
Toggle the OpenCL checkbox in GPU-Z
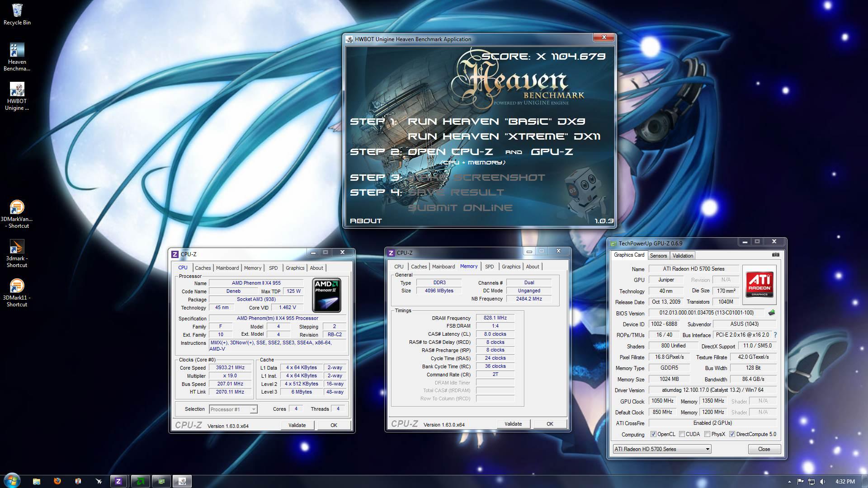[x=653, y=434]
